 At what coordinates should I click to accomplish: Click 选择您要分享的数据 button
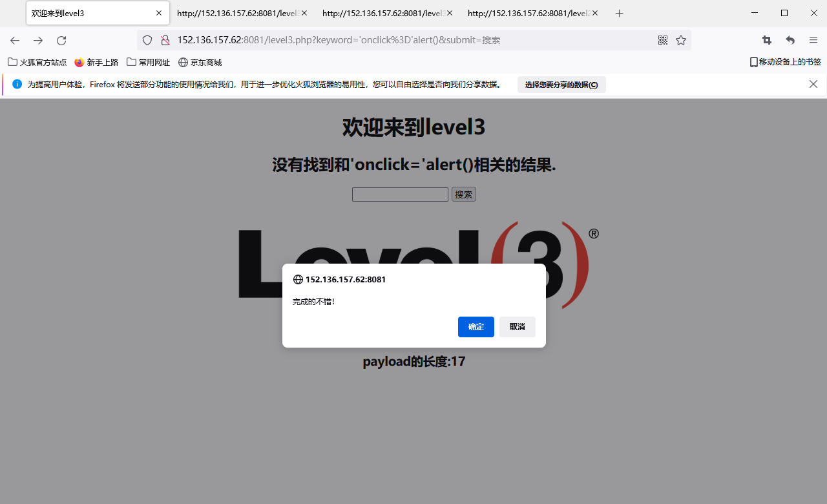[x=561, y=85]
